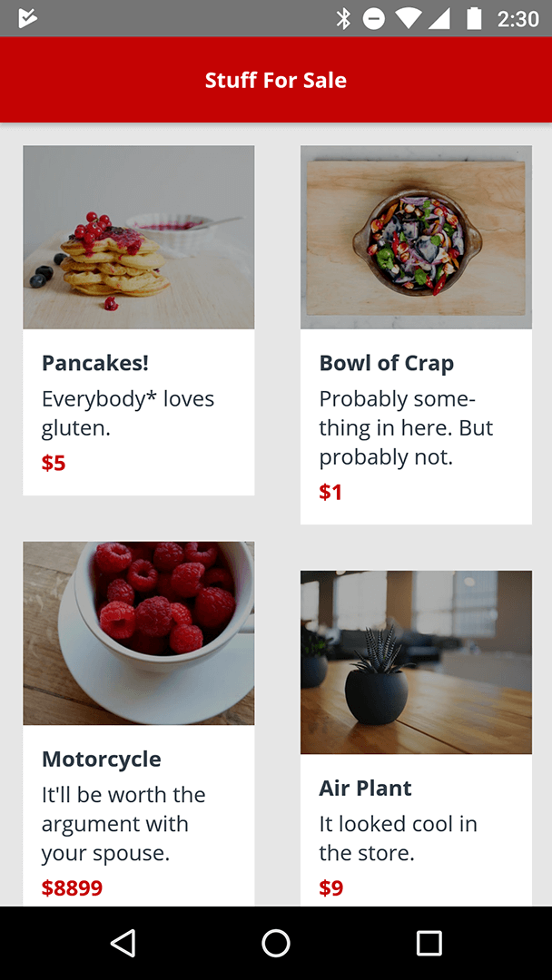Open the Bowl of Crap listing
Screen dimensions: 552x980
[387, 362]
